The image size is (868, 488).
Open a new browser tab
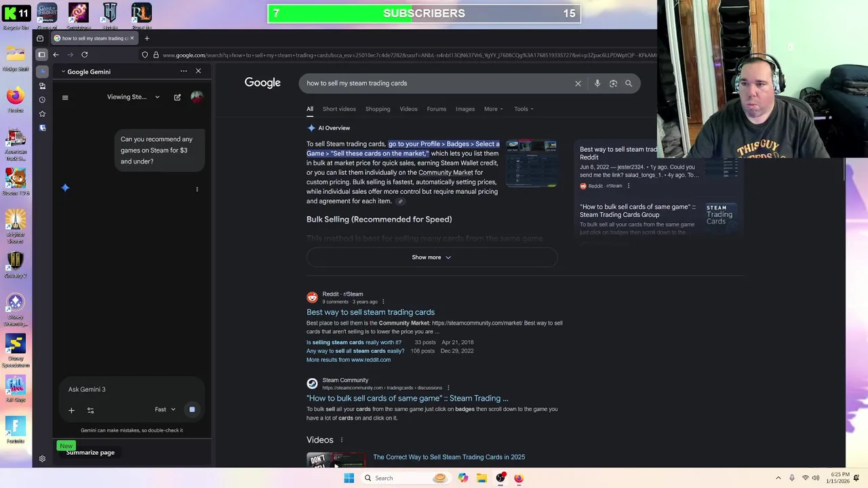pyautogui.click(x=146, y=38)
